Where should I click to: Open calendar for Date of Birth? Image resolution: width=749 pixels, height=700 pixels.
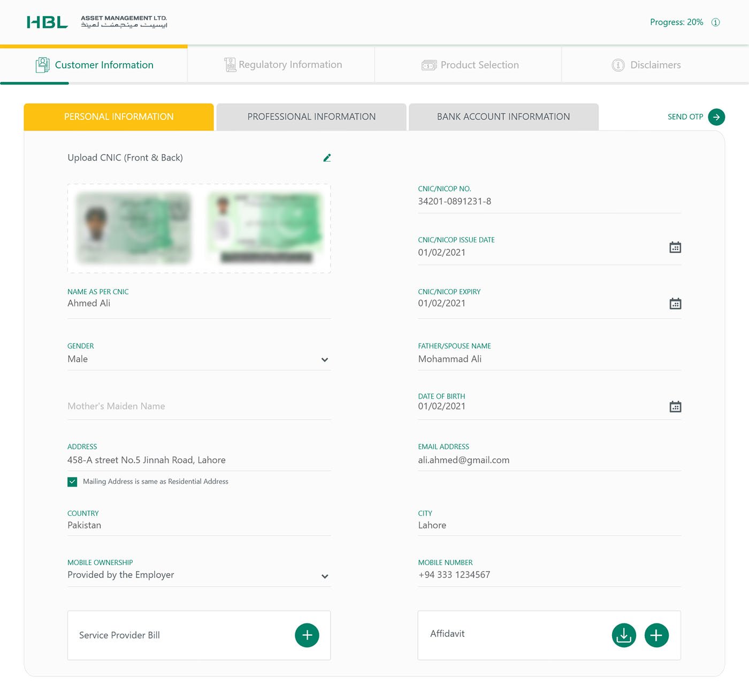click(675, 406)
